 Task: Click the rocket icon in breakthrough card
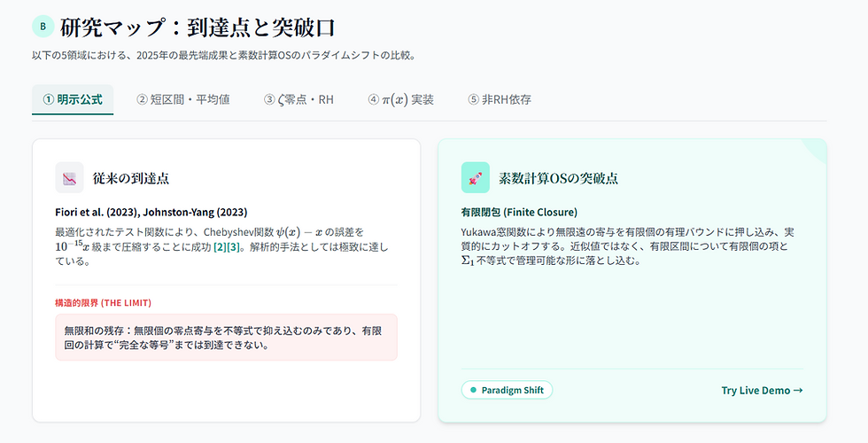click(475, 177)
